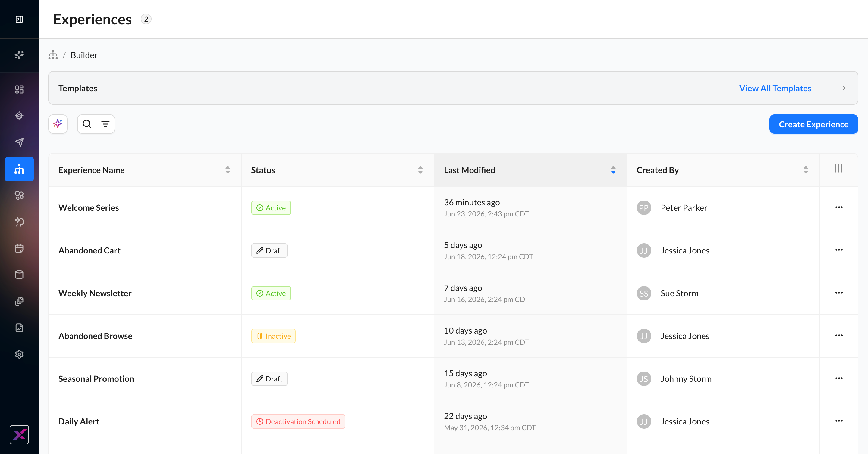868x454 pixels.
Task: Open more actions for Weekly Newsletter
Action: [x=839, y=293]
